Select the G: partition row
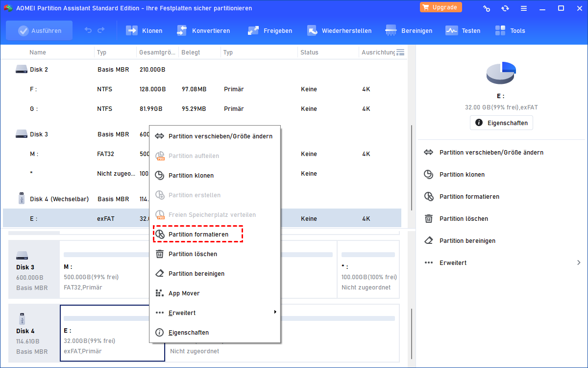 pyautogui.click(x=202, y=109)
